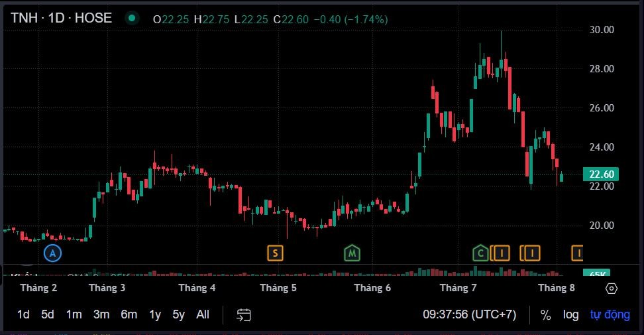Open the orange 'S' event marker
The height and width of the screenshot is (335, 644).
(275, 253)
